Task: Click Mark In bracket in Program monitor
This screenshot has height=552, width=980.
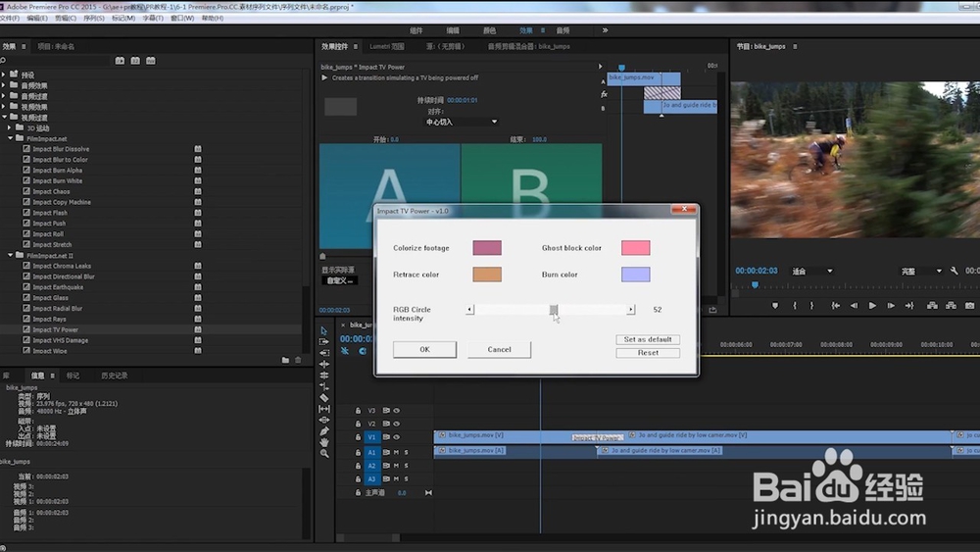Action: [795, 306]
